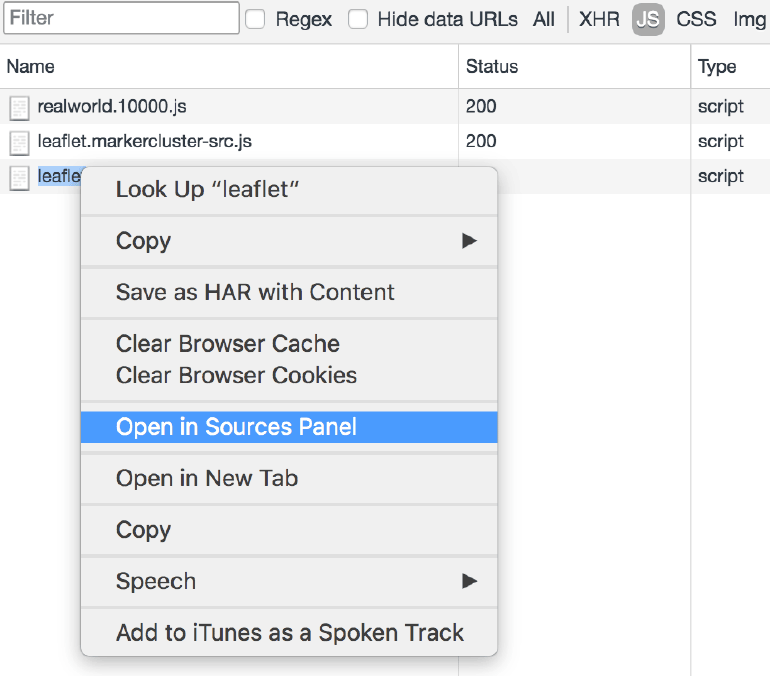Enable the Regex checkbox
This screenshot has width=770, height=676.
click(x=255, y=19)
